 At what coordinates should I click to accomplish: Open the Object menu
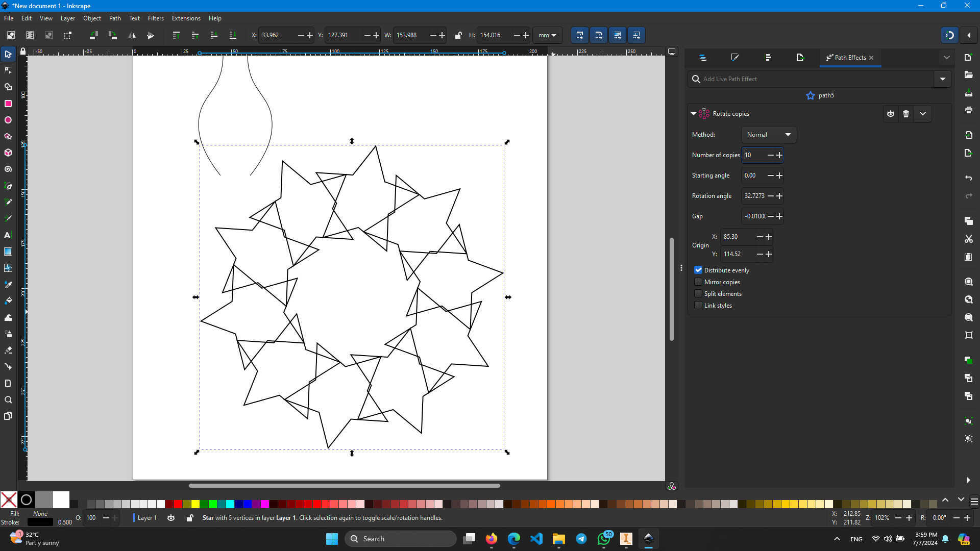(92, 18)
